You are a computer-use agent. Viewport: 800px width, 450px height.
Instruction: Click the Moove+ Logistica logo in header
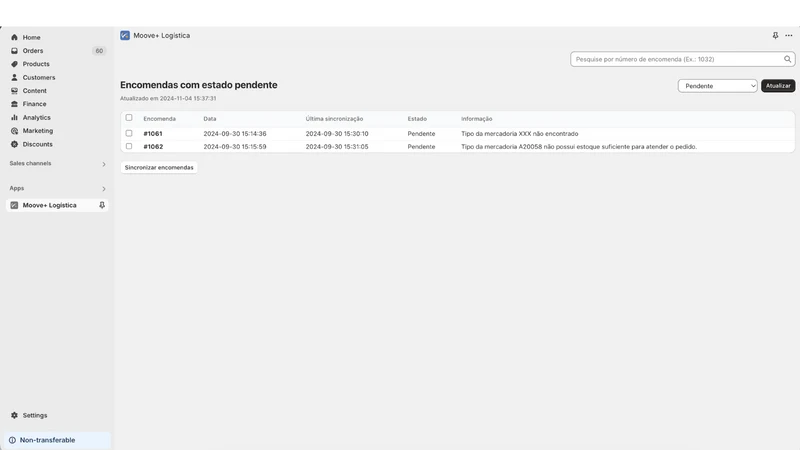click(125, 35)
